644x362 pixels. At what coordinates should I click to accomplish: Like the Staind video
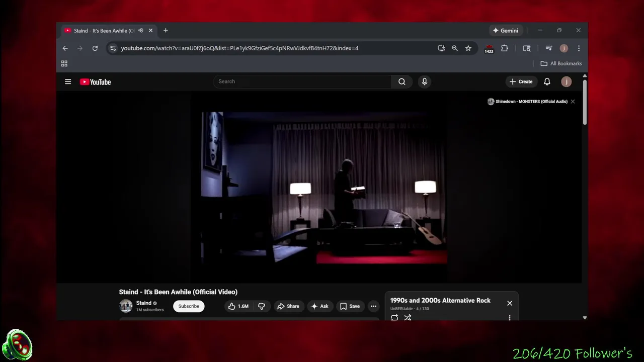pos(238,306)
